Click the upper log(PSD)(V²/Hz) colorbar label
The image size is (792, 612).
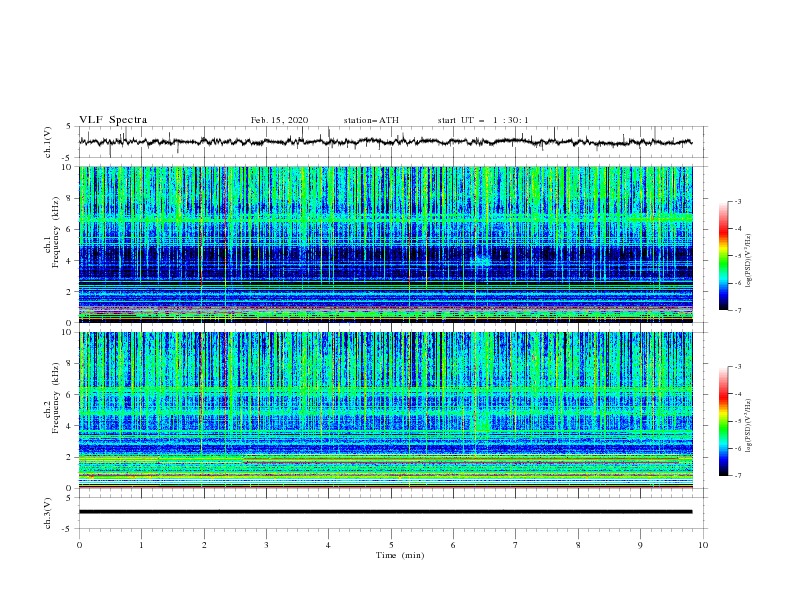coord(748,261)
